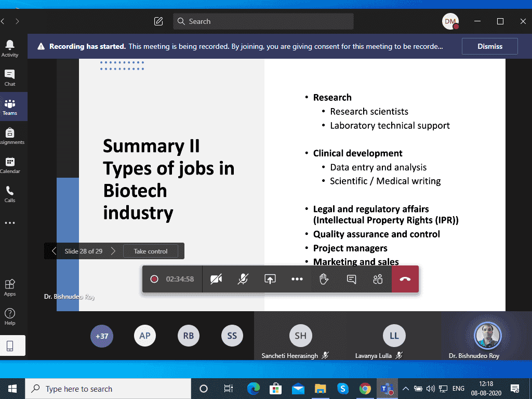Click the Take control button
This screenshot has width=532, height=399.
[151, 251]
